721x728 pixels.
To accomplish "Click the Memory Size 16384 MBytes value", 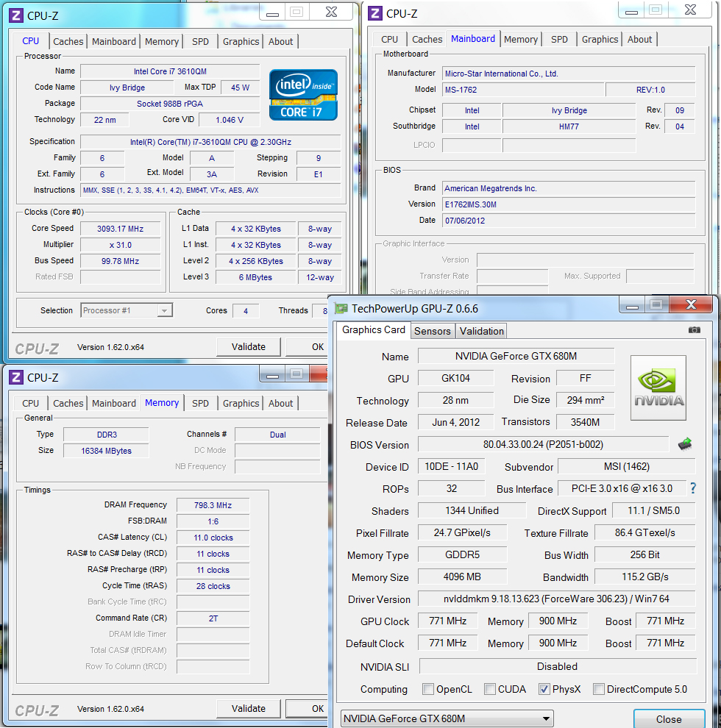I will point(106,451).
